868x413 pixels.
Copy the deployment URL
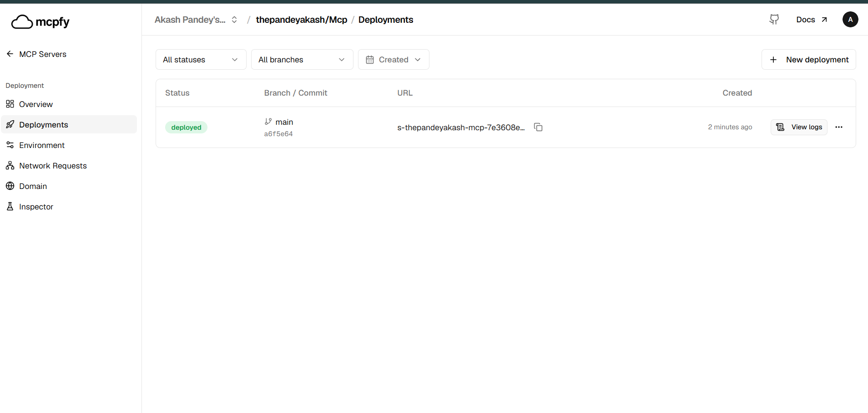[x=538, y=127]
